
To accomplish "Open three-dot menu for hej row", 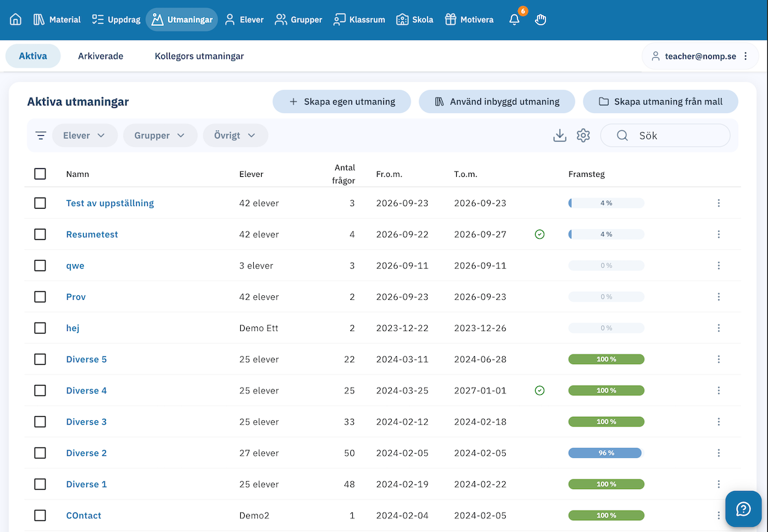I will (719, 328).
